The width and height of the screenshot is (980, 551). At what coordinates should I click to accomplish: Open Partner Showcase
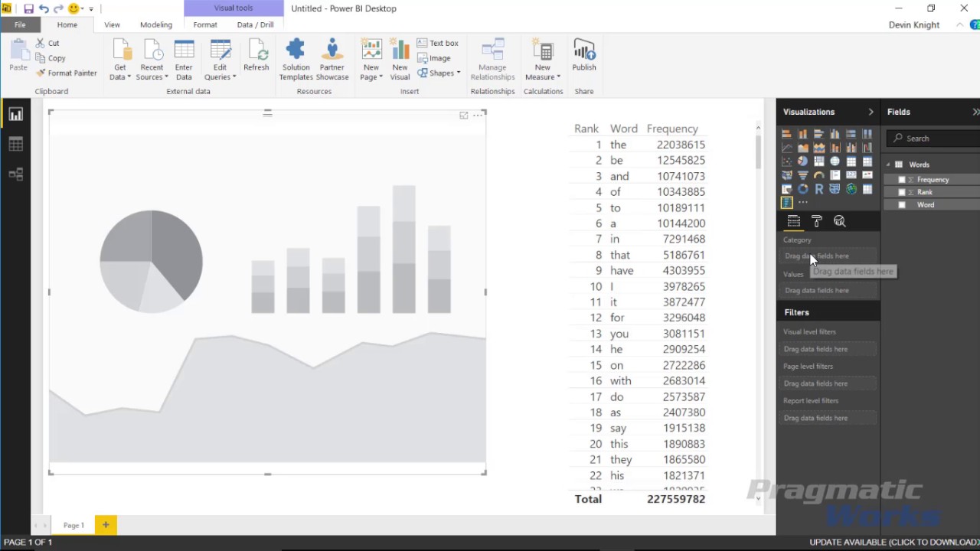[332, 60]
